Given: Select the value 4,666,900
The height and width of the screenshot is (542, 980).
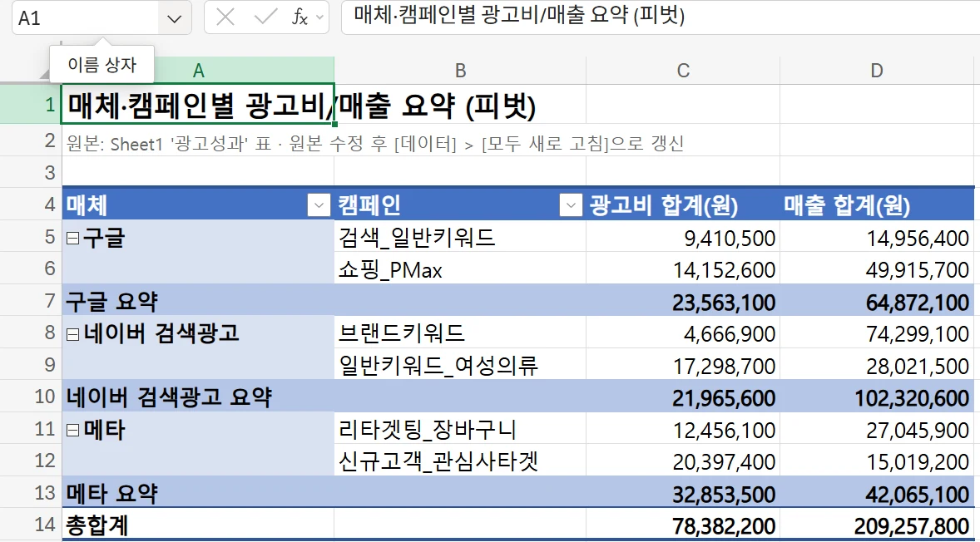Looking at the screenshot, I should coord(683,333).
